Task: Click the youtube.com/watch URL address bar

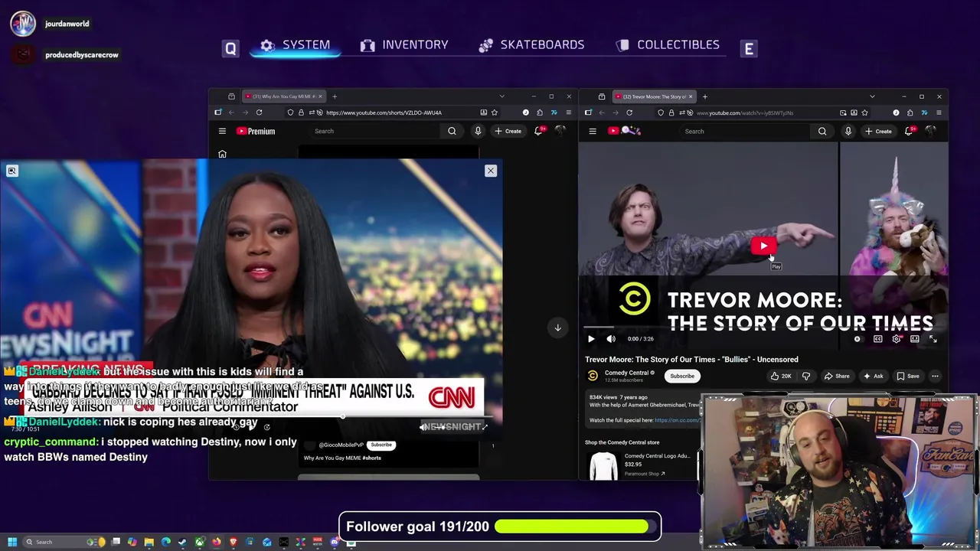Action: (x=762, y=112)
